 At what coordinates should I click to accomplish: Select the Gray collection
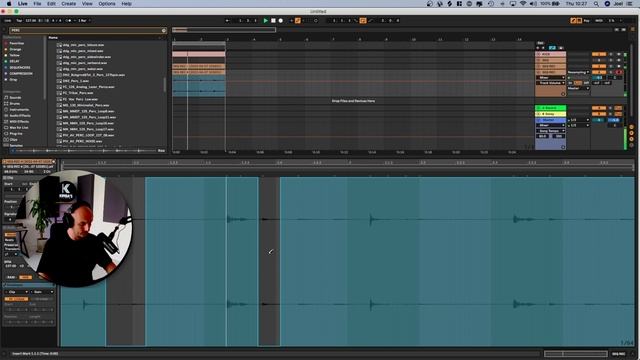[x=13, y=80]
